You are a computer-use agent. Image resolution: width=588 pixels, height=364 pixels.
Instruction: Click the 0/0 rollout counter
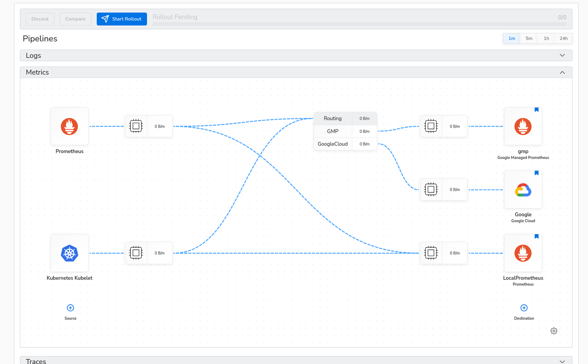click(x=562, y=17)
